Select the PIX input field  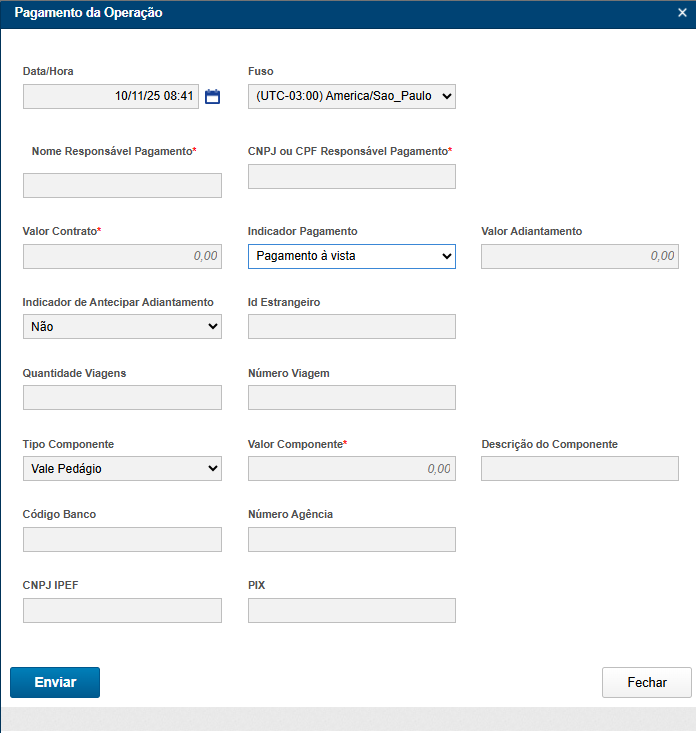click(351, 610)
